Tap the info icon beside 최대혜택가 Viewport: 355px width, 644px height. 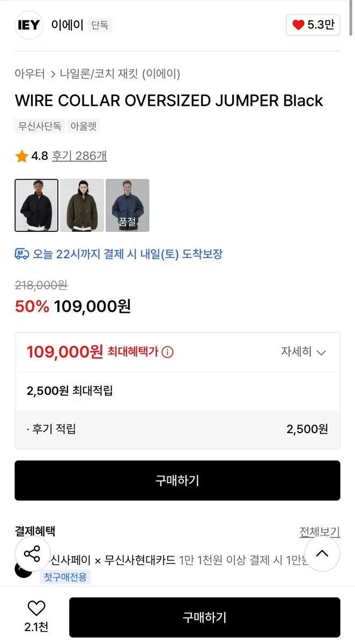pyautogui.click(x=167, y=353)
